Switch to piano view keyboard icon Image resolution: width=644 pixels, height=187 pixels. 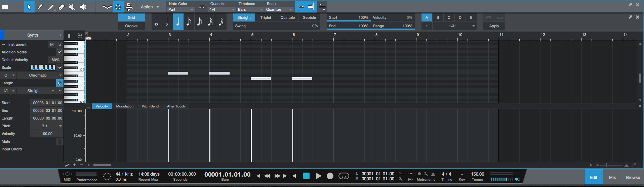[69, 36]
